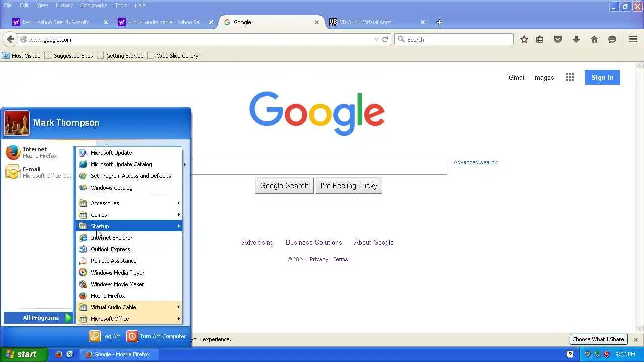Open the Advertising link
The image size is (644, 362).
tap(258, 242)
